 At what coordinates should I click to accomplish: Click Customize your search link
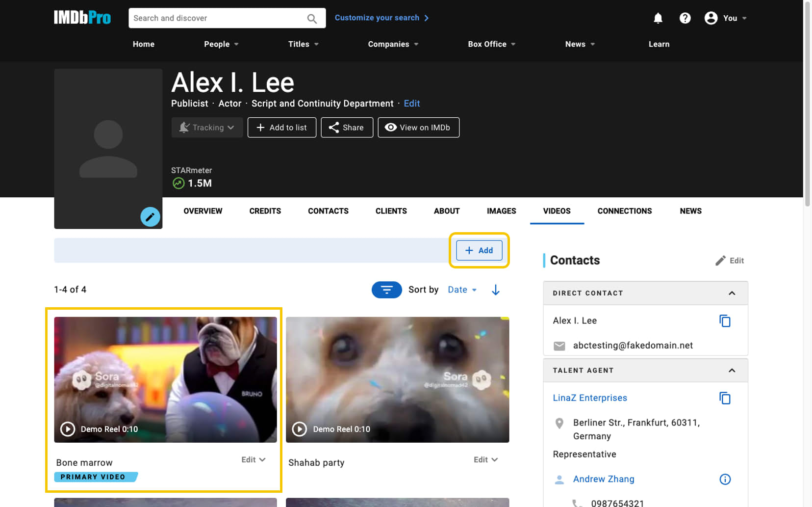pyautogui.click(x=382, y=18)
